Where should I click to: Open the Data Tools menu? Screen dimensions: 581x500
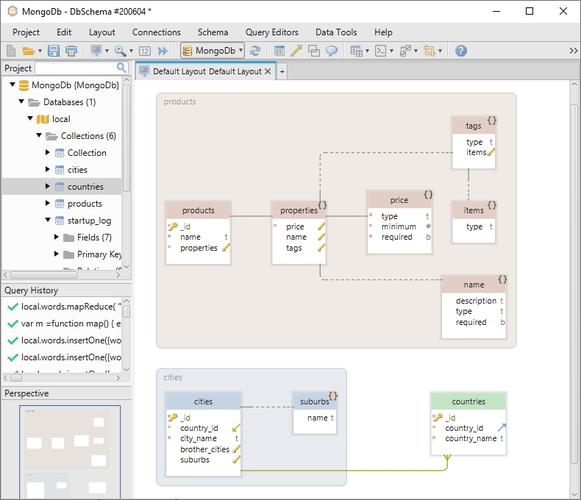pos(336,32)
